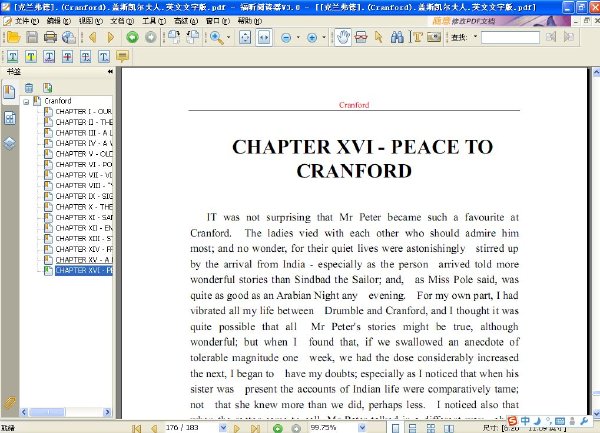Switch to the page thumbnails side panel tab

click(10, 119)
